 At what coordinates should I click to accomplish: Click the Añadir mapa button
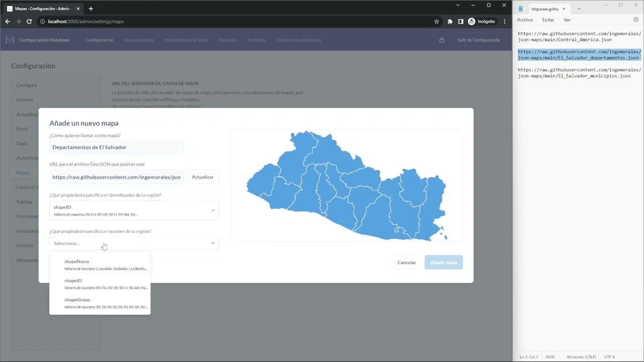coord(444,262)
